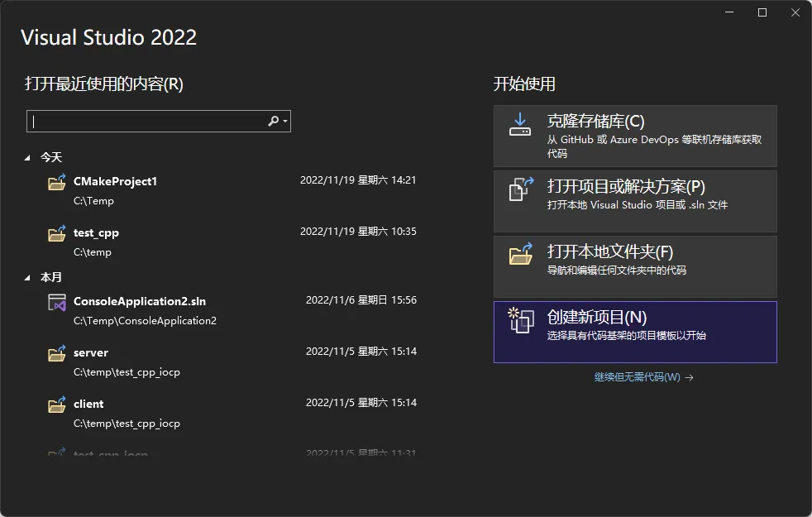Viewport: 812px width, 517px height.
Task: Choose 打开项目或解决方案(P)
Action: pos(635,201)
